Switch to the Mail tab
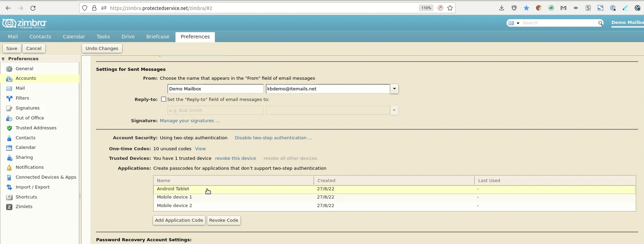This screenshot has width=644, height=244. pos(13,37)
